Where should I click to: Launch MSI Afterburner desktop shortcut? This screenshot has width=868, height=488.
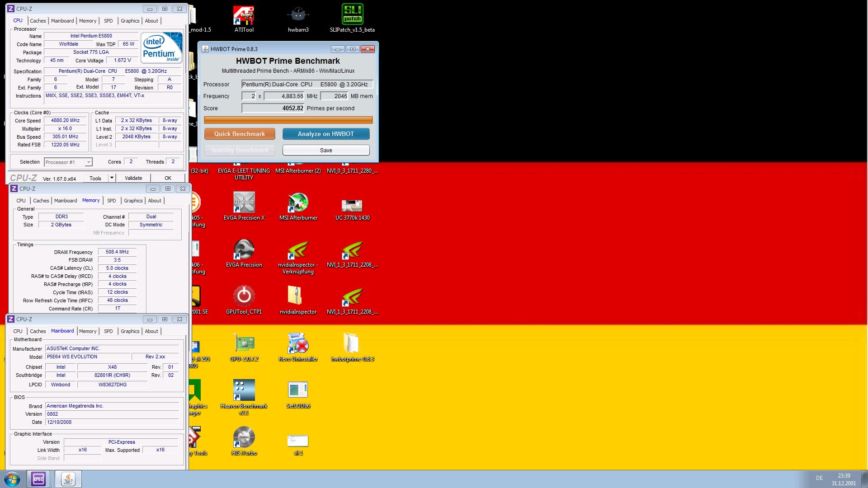coord(298,206)
